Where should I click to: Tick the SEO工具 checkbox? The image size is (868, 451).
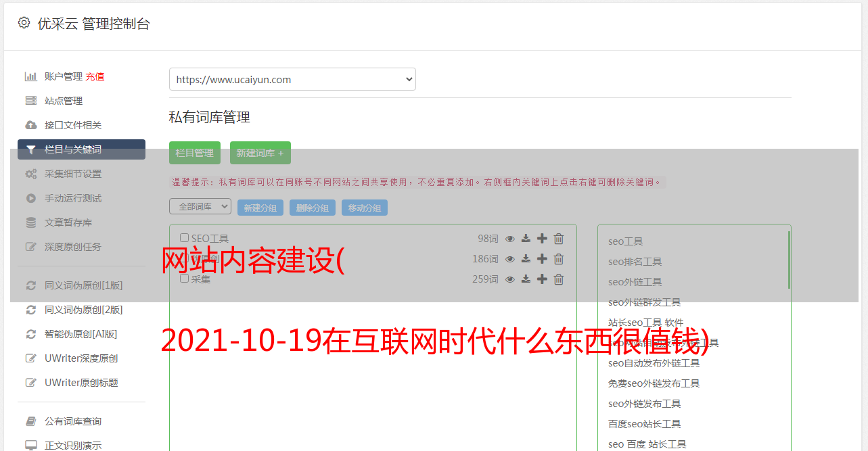click(184, 238)
